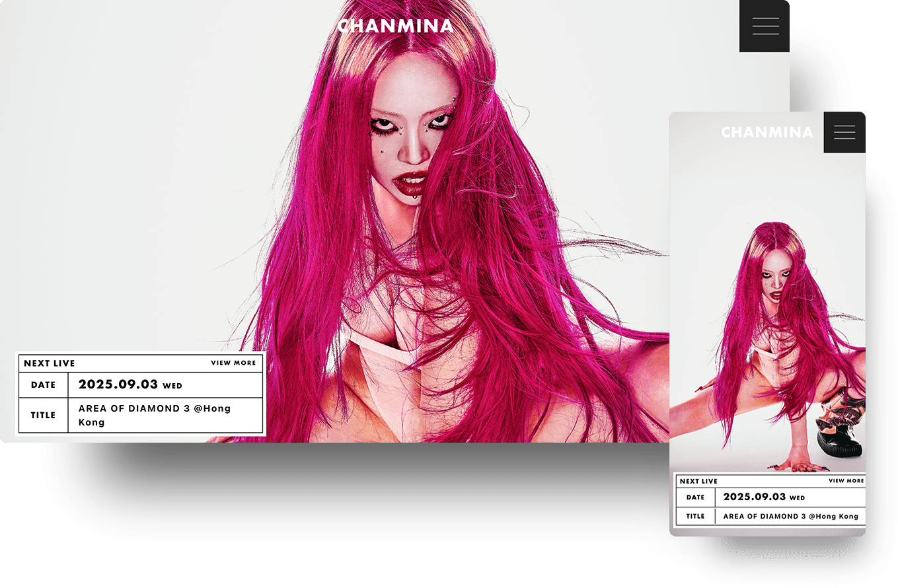Viewport: 898px width, 588px height.
Task: Click the DATE label in mobile box
Action: [x=695, y=497]
